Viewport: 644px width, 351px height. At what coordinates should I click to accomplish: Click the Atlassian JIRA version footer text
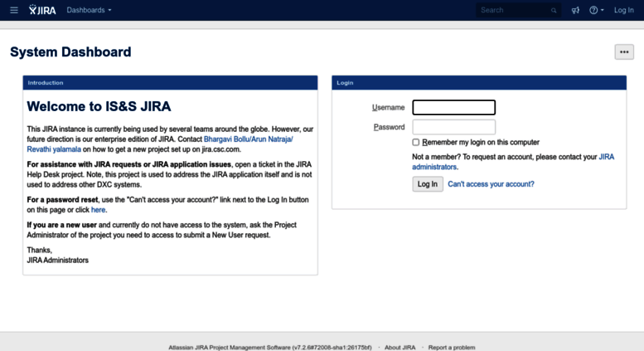[x=270, y=348]
